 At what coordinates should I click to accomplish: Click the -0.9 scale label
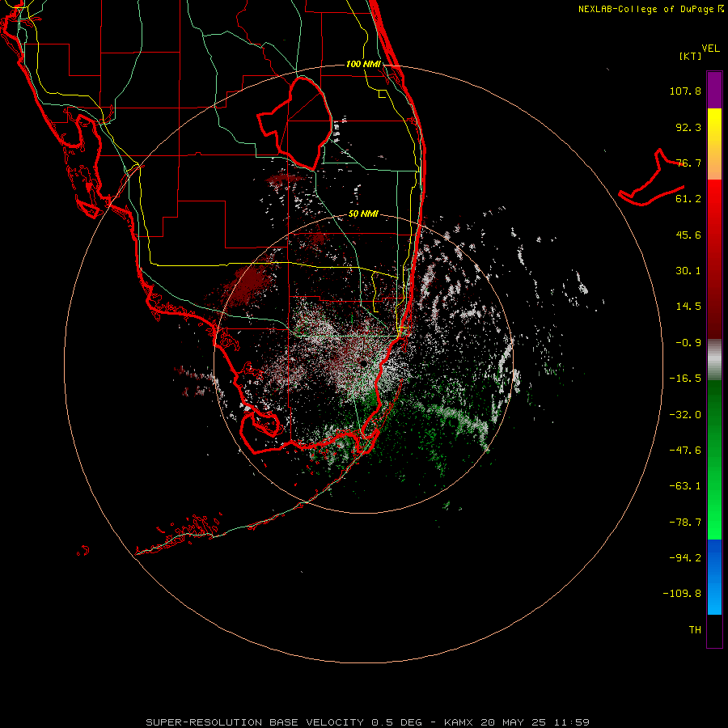point(688,343)
